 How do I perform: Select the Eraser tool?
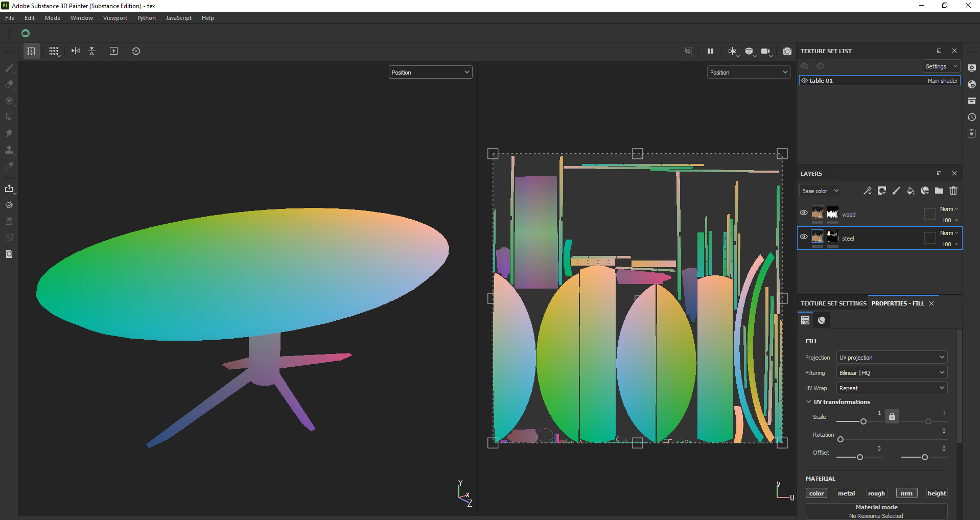pyautogui.click(x=9, y=84)
